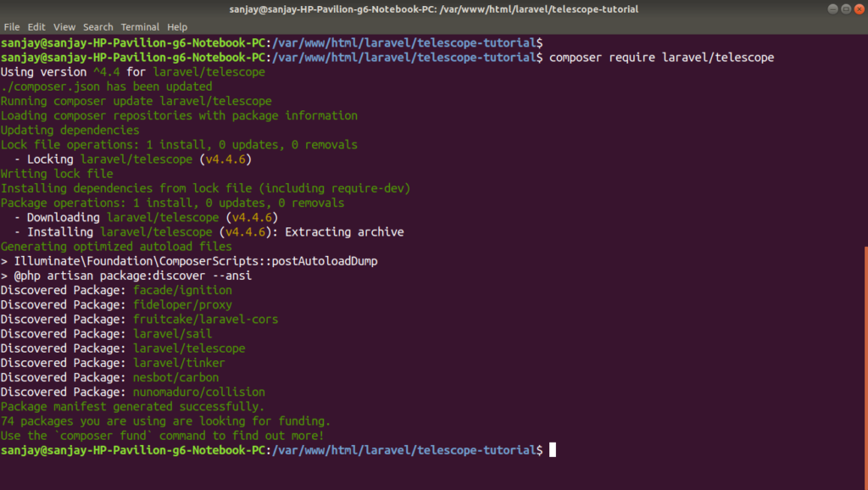Click the terminal window title bar text
Screen dimensions: 868x490
[434, 8]
